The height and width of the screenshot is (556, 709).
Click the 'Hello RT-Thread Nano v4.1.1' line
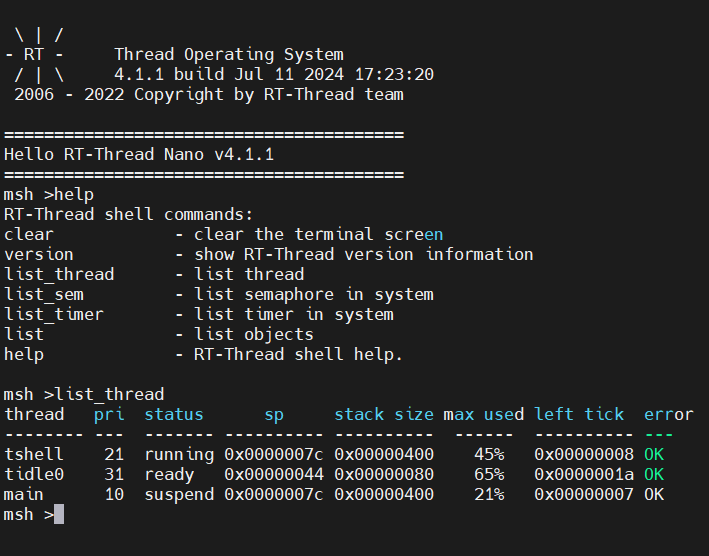pyautogui.click(x=139, y=154)
